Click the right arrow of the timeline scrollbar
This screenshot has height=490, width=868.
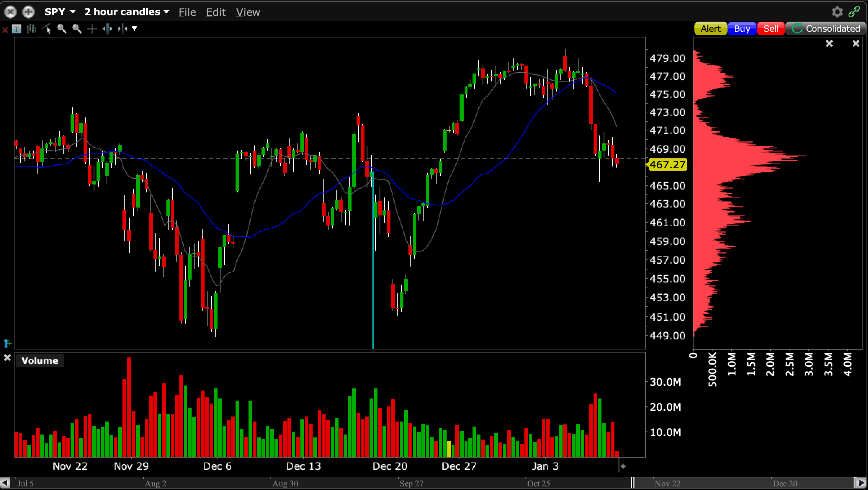click(861, 483)
